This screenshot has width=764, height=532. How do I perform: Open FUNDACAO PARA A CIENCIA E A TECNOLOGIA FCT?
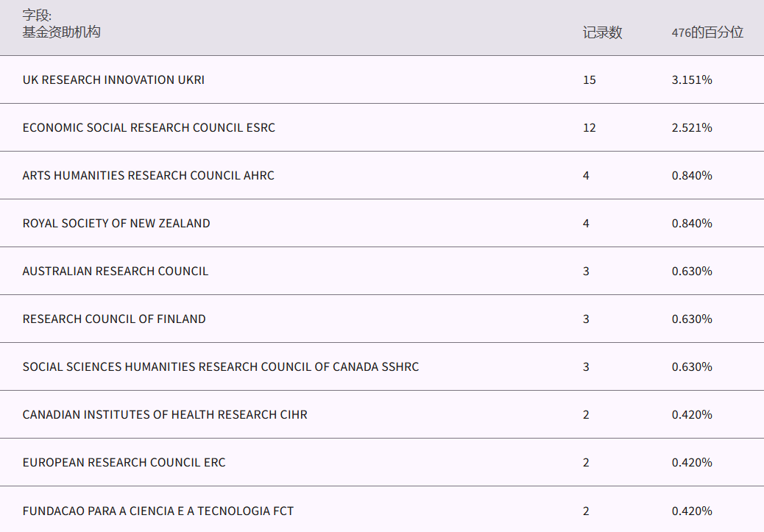tap(158, 511)
